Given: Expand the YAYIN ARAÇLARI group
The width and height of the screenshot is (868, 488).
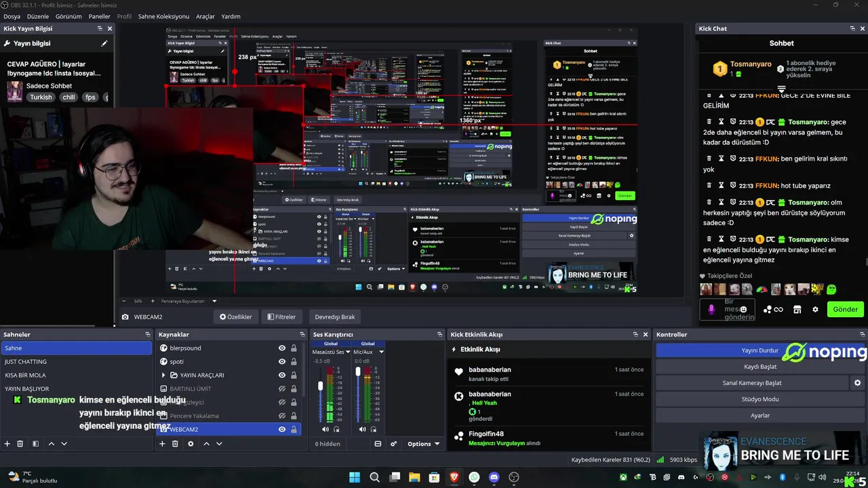Looking at the screenshot, I should pos(163,375).
